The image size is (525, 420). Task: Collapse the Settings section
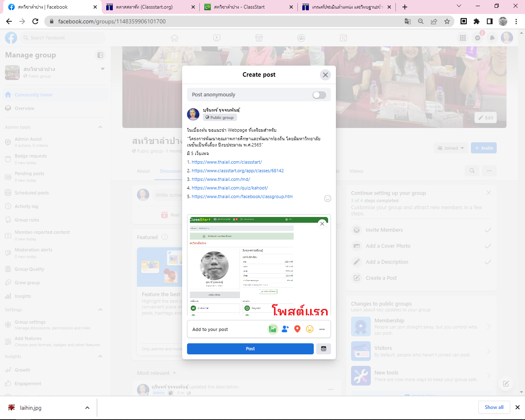coord(100,310)
